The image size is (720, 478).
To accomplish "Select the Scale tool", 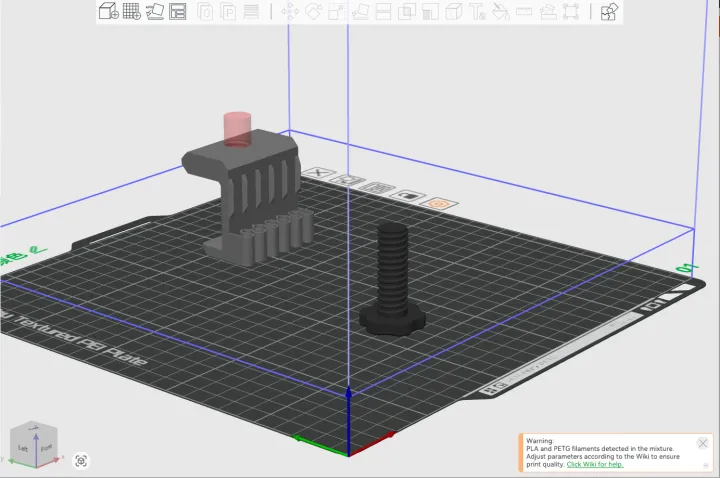I will tap(337, 11).
